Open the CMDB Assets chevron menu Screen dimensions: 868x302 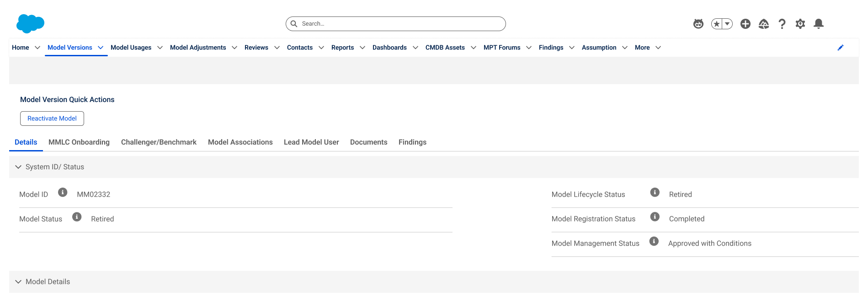pos(474,48)
